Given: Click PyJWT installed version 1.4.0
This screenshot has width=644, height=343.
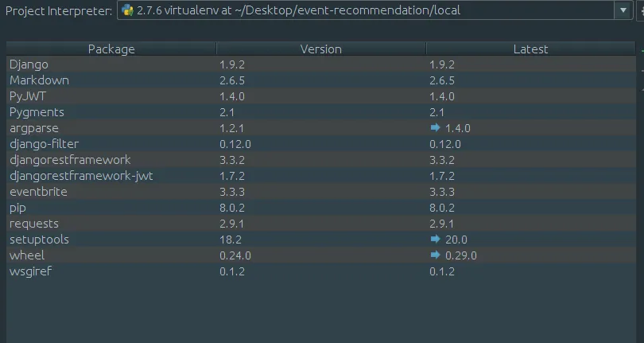Looking at the screenshot, I should click(232, 96).
